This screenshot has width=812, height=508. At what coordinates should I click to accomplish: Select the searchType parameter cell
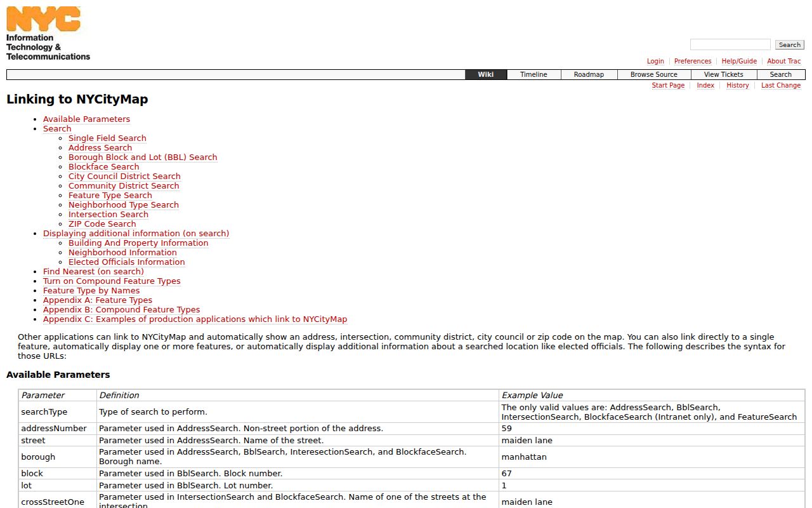(x=58, y=412)
